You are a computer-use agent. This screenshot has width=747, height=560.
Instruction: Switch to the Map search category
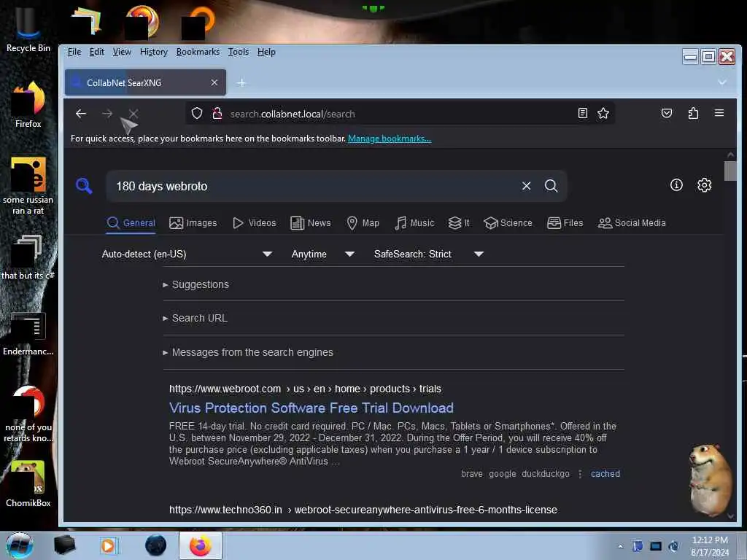tap(363, 223)
